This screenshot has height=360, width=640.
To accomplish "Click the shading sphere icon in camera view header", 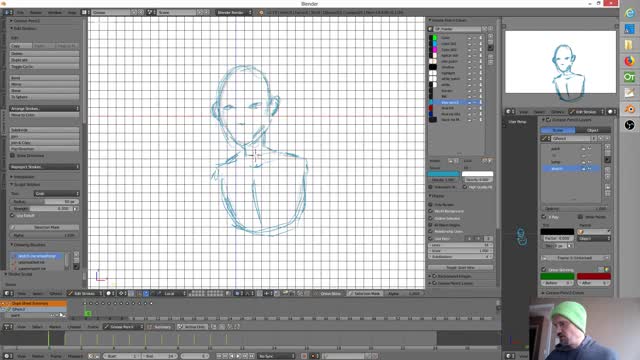I will 611,111.
